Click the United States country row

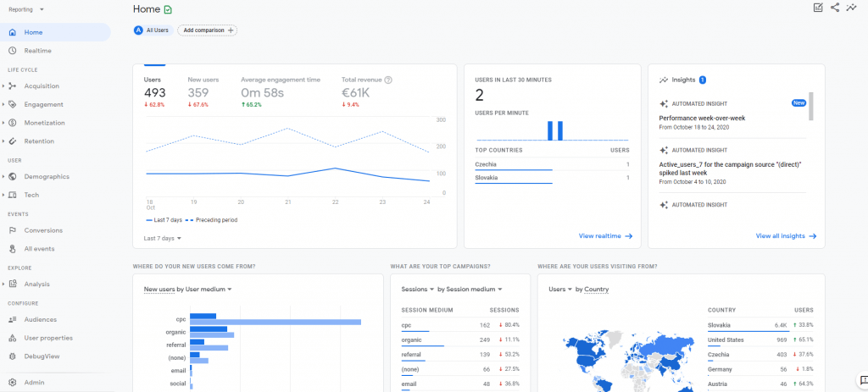point(760,340)
